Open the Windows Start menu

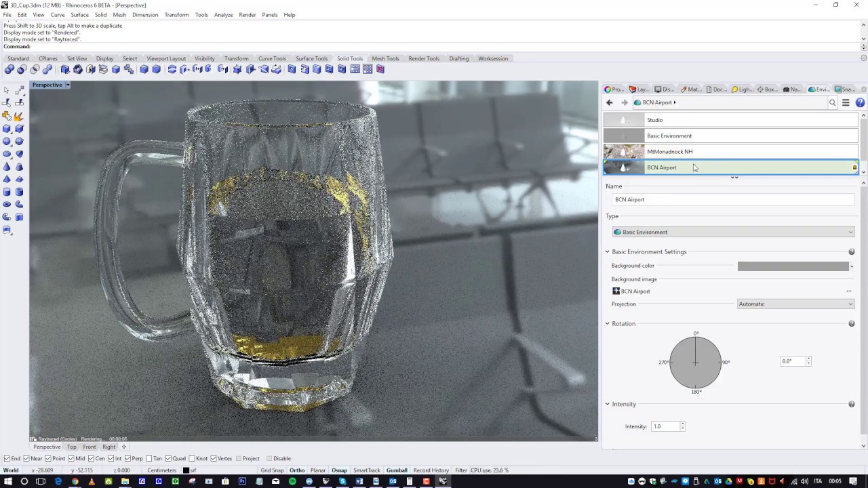tap(7, 481)
